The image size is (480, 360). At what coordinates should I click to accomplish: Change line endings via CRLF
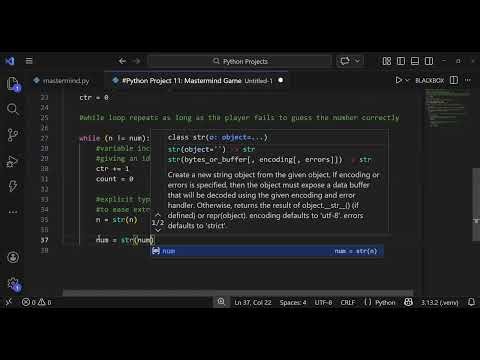(348, 303)
